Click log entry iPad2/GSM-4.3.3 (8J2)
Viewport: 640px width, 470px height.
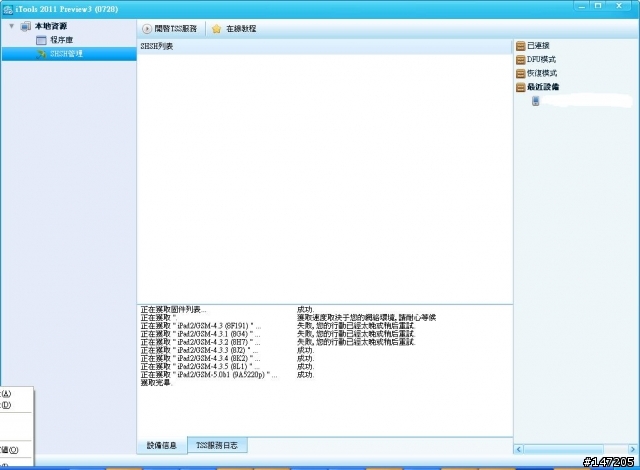click(x=200, y=350)
